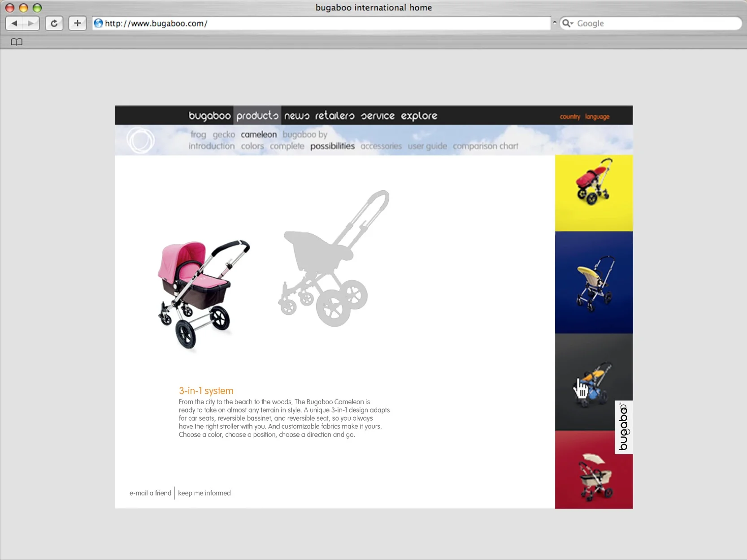
Task: Select the bugaboo by submenu
Action: click(x=305, y=134)
